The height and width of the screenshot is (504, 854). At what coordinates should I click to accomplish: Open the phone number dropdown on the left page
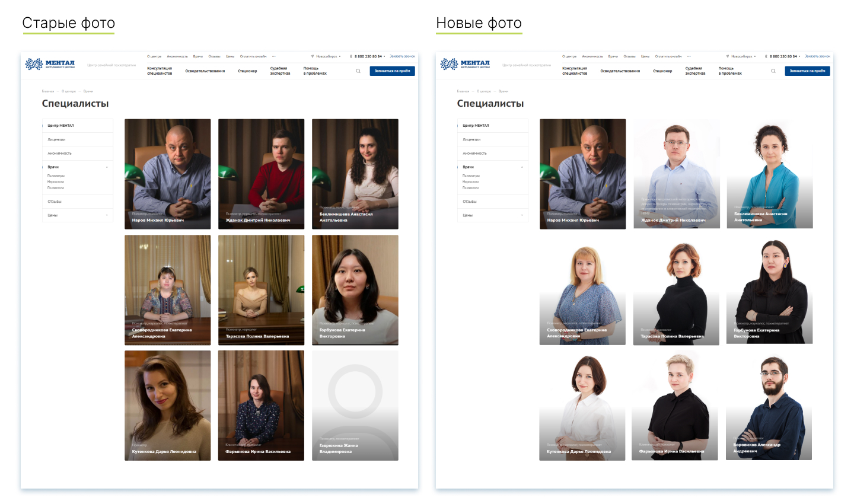384,56
